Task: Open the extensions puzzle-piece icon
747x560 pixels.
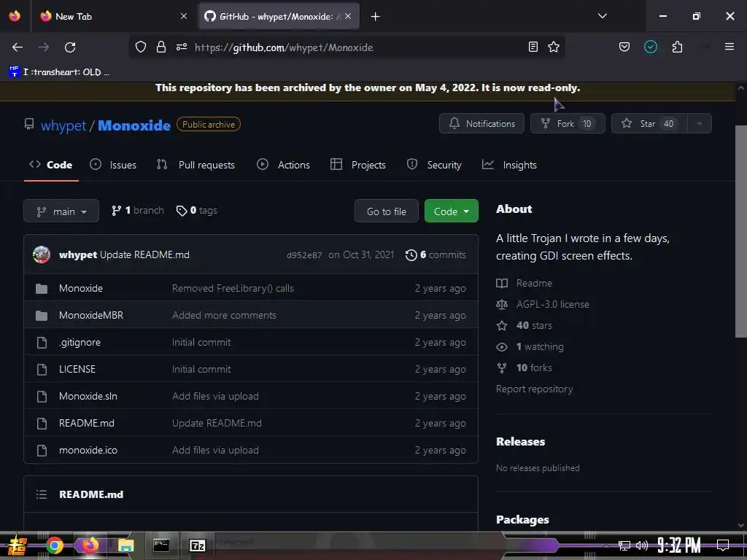Action: coord(677,47)
